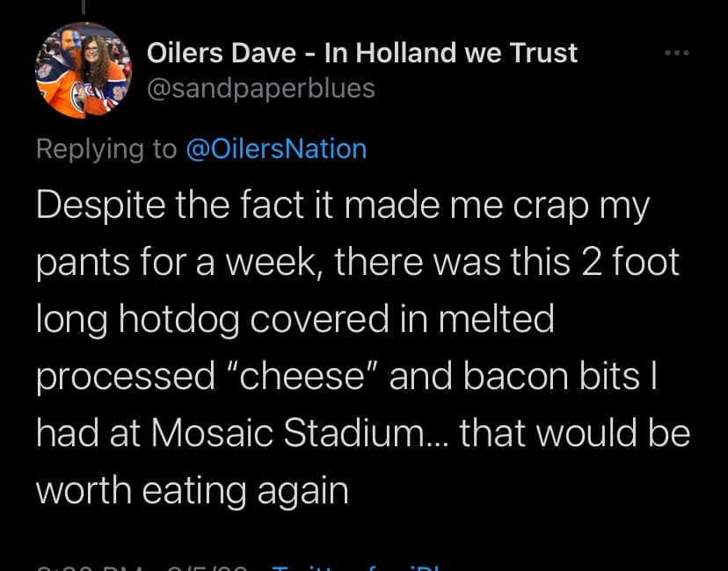Click the 'worth eating again' closing line
The image size is (728, 571).
[192, 489]
